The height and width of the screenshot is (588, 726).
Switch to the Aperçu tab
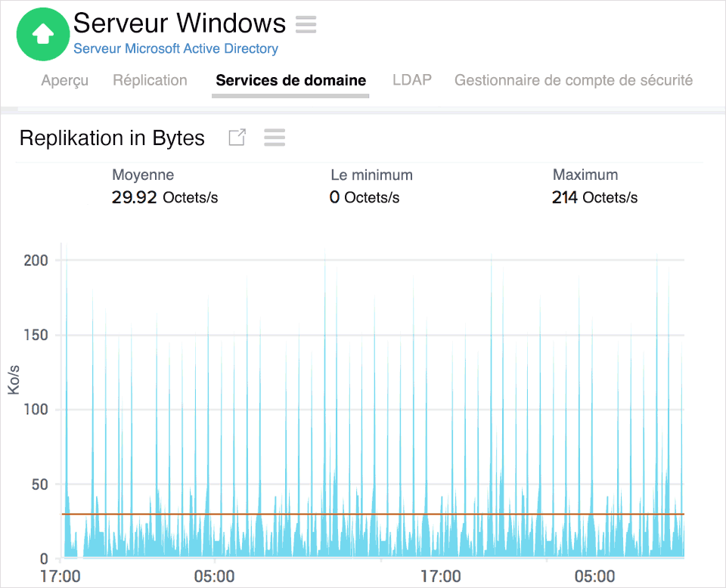[x=64, y=80]
